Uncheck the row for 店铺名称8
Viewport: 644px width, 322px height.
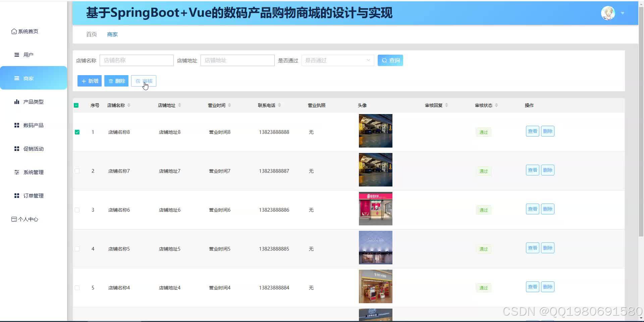(x=77, y=132)
